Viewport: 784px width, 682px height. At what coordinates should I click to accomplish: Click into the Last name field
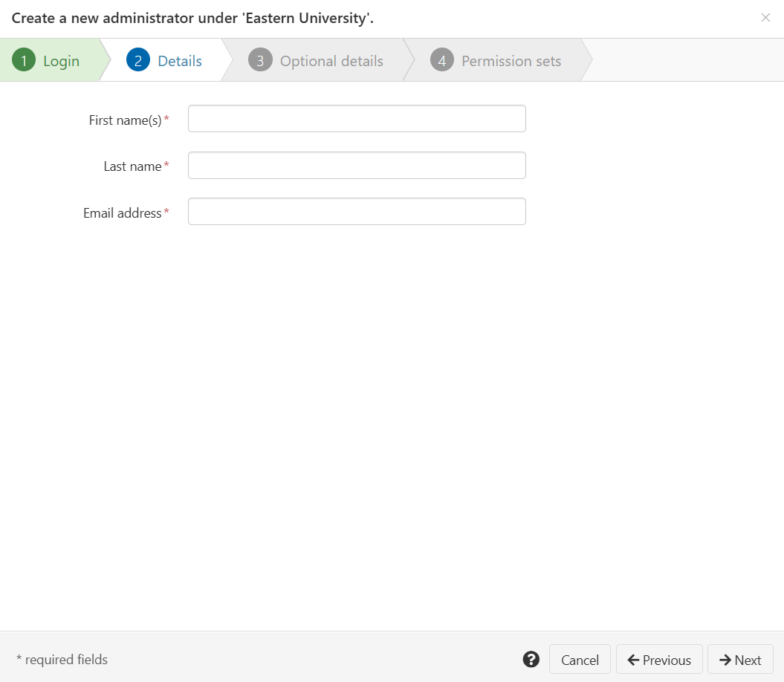click(x=357, y=165)
